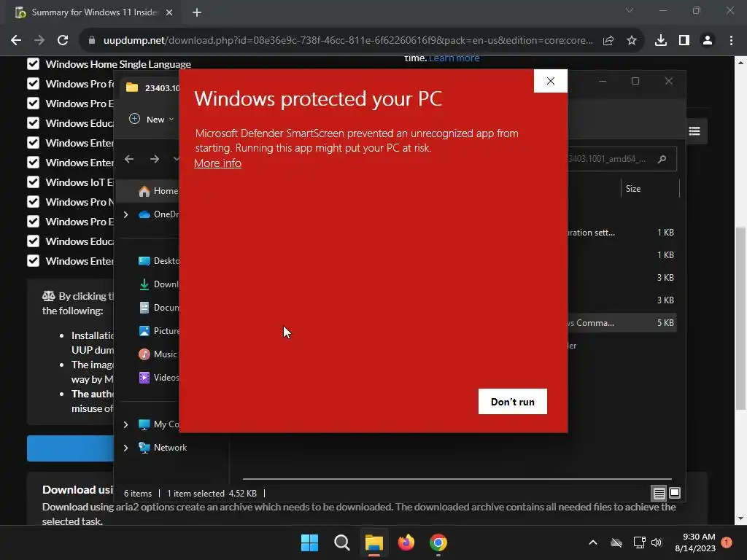747x560 pixels.
Task: Toggle the first Windows Education checkbox
Action: coord(33,122)
